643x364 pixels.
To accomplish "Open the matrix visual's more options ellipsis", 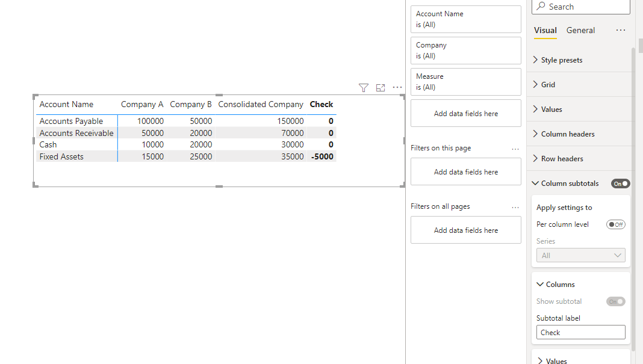I will 397,87.
